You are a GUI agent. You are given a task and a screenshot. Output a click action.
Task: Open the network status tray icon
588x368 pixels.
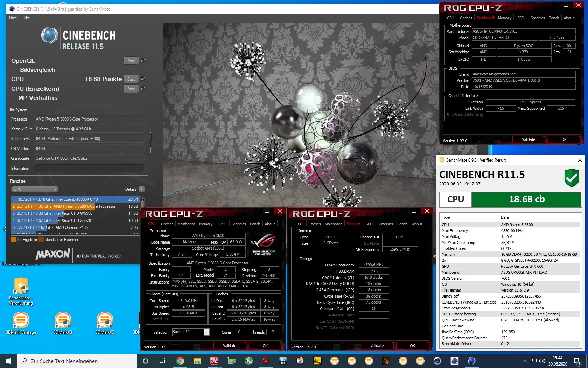(534, 361)
